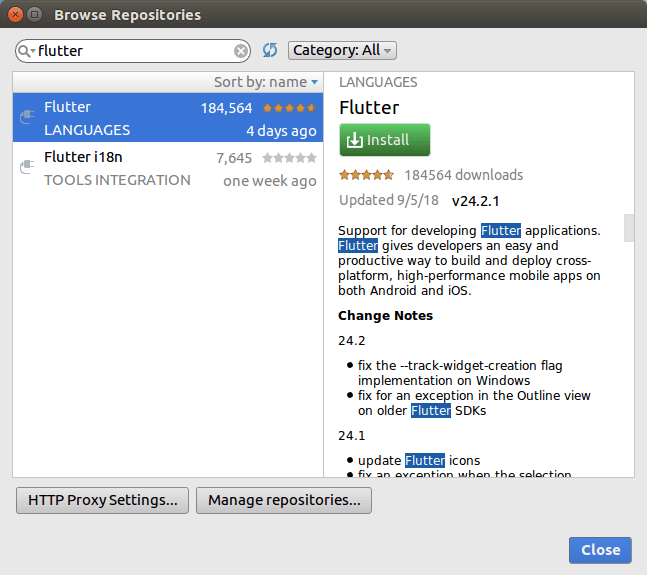Click the description pane scrollbar thumb
This screenshot has height=575, width=647.
coord(629,228)
